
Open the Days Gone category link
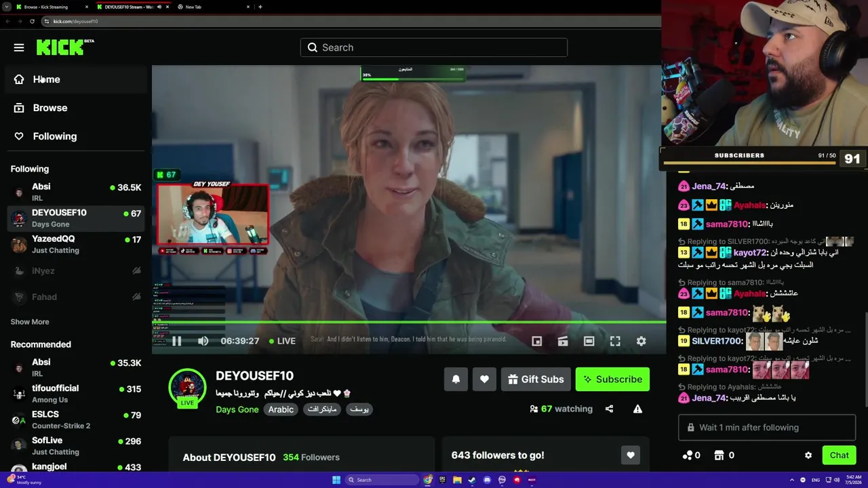pos(237,409)
